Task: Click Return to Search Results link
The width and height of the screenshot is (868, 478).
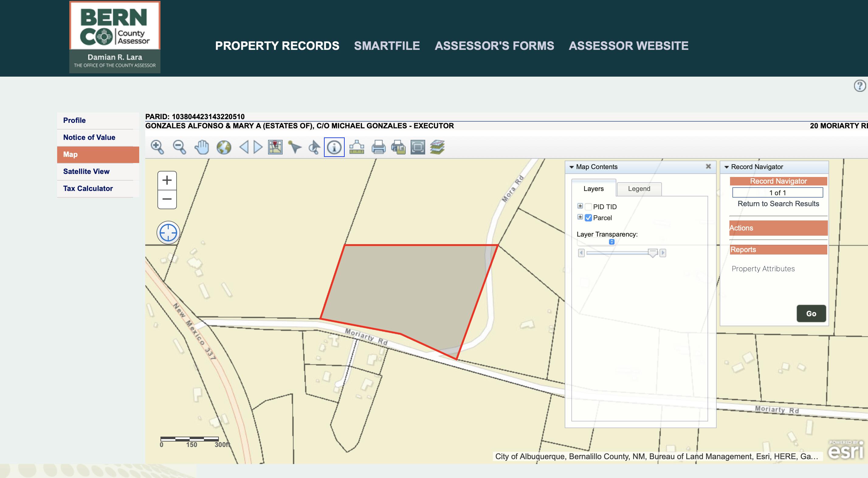Action: 778,204
